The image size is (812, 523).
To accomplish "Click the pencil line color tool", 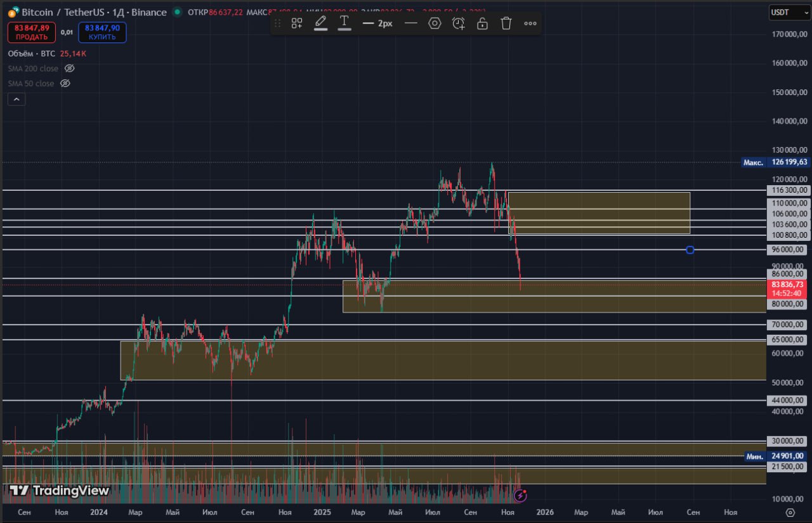I will [321, 23].
